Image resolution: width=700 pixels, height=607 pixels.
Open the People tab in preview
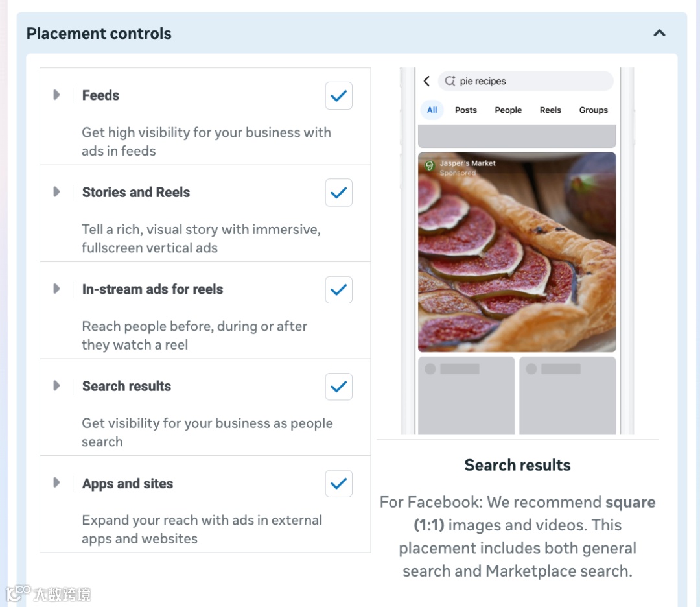507,110
